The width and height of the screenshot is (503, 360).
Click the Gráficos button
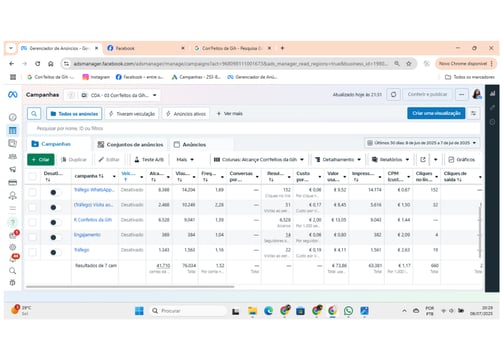click(462, 160)
